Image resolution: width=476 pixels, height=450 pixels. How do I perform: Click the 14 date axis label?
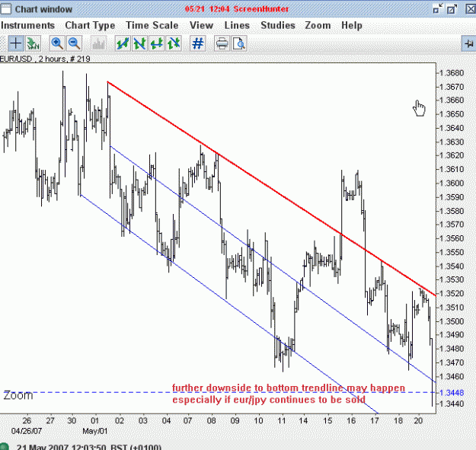point(304,420)
